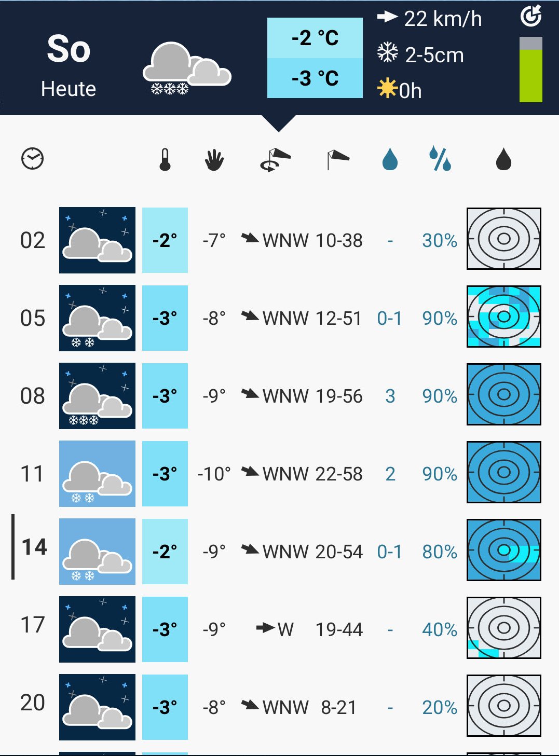Click the -2 °C / -3 °C temperature box

(x=315, y=58)
